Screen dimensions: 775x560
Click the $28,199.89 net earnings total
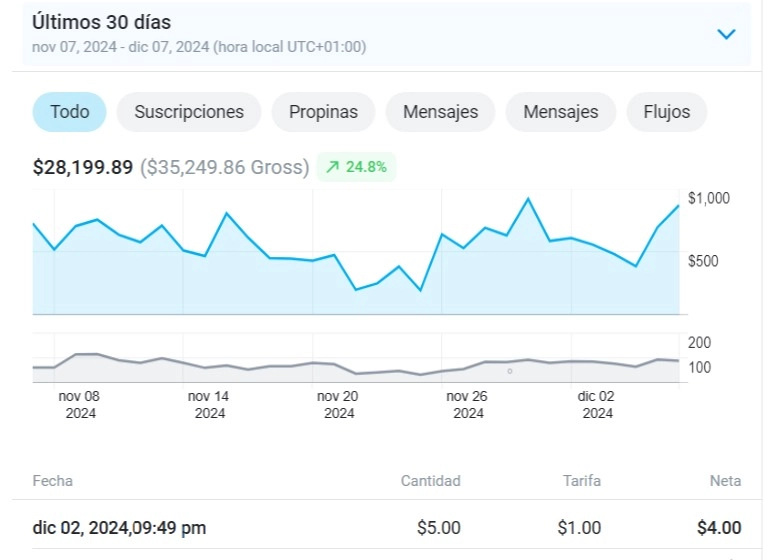pos(83,167)
